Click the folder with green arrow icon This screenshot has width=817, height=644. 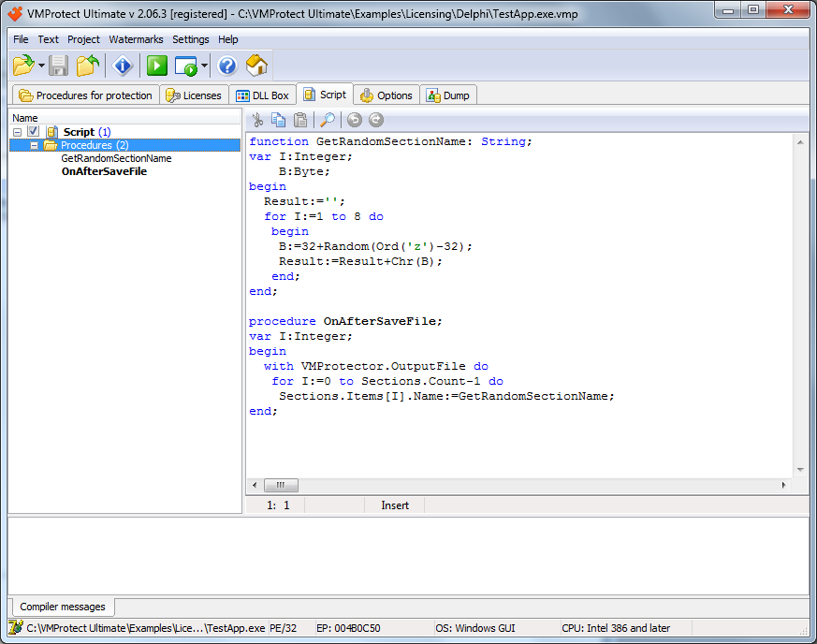88,66
